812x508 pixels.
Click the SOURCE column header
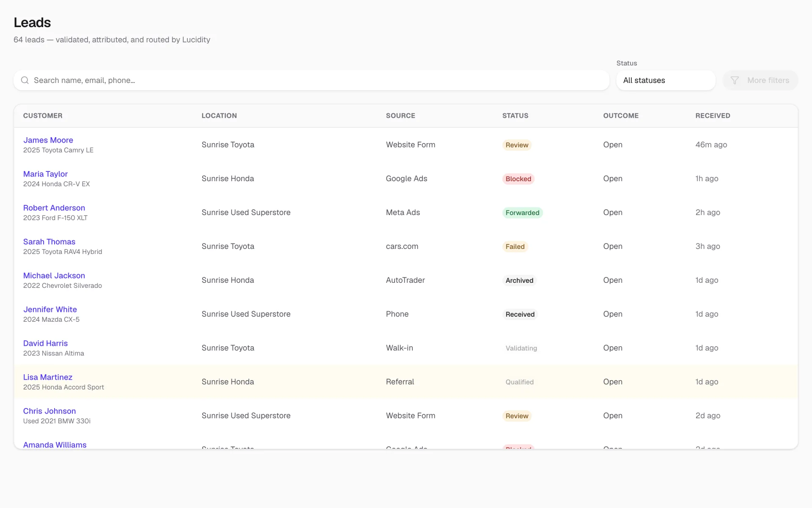(x=401, y=116)
